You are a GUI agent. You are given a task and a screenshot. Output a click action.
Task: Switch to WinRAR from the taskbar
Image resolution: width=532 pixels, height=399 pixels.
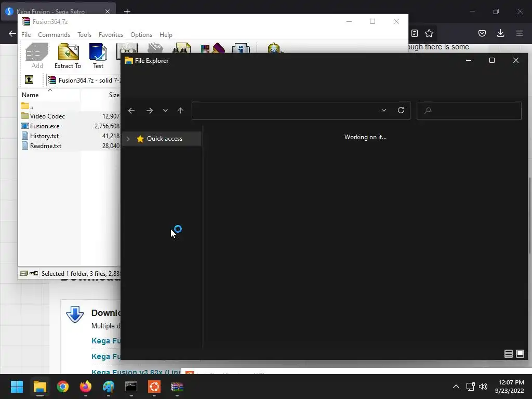click(177, 387)
